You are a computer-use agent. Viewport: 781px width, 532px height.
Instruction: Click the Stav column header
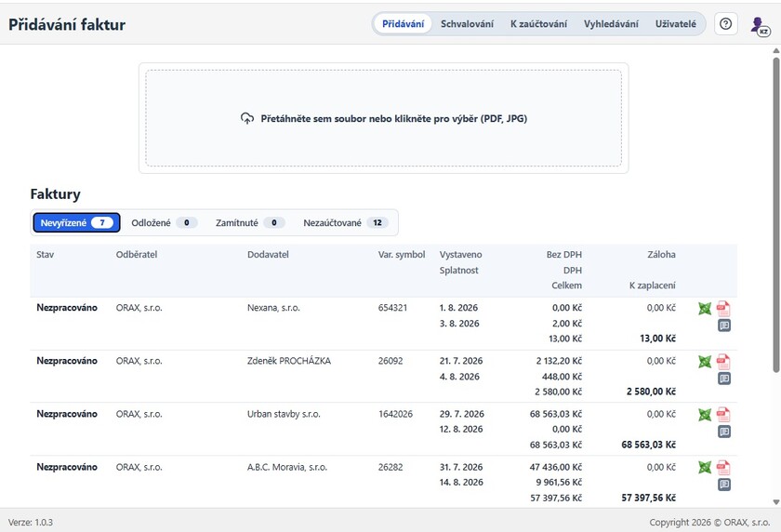(x=45, y=255)
